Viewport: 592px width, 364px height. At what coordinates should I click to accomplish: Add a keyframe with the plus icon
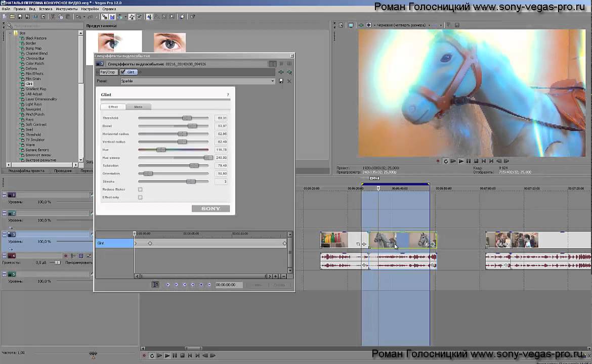[201, 285]
